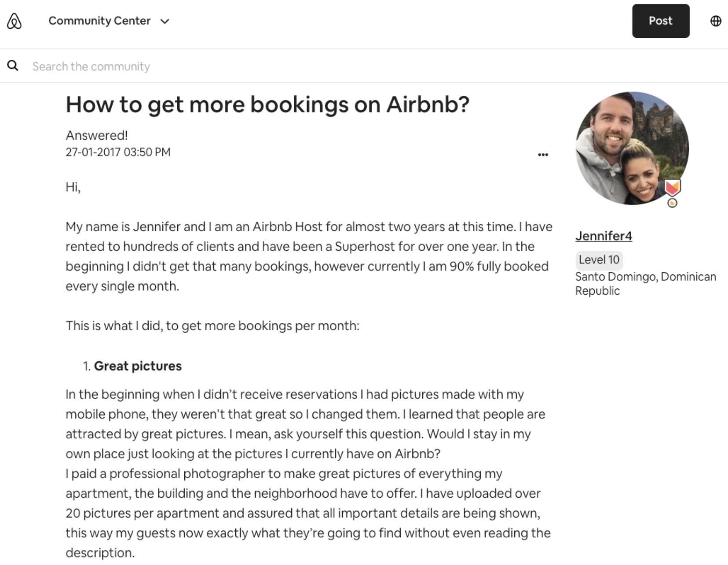Click the 'Hi,' greeting line
Viewport: 728px width, 565px height.
coord(73,187)
